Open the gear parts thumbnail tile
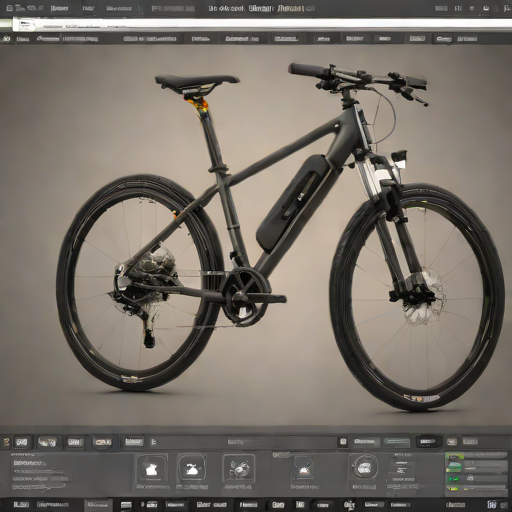This screenshot has height=512, width=512. point(239,468)
